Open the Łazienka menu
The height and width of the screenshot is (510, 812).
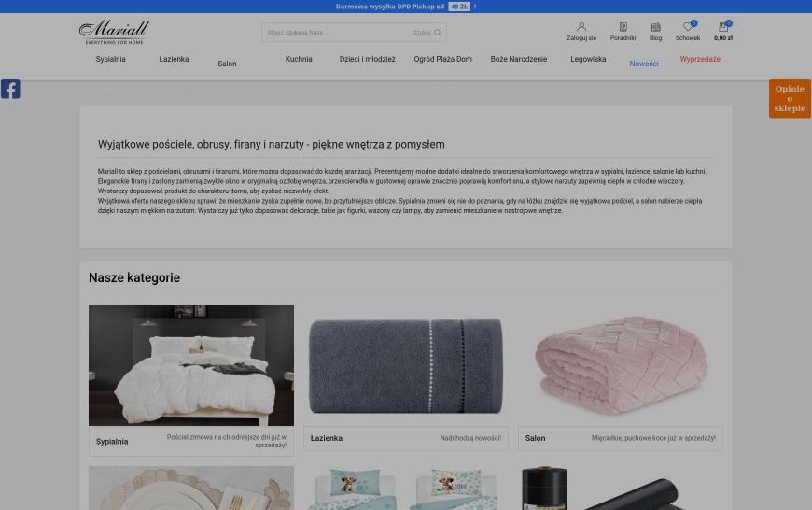pos(174,59)
